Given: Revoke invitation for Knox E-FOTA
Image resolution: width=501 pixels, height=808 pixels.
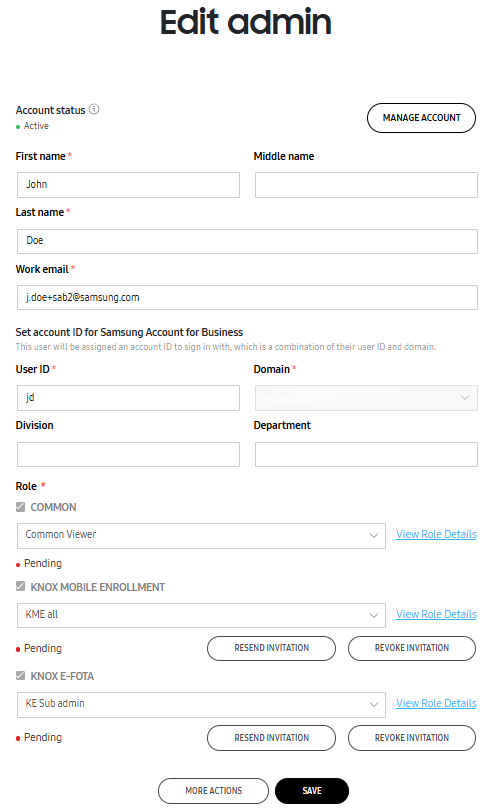Looking at the screenshot, I should (412, 738).
